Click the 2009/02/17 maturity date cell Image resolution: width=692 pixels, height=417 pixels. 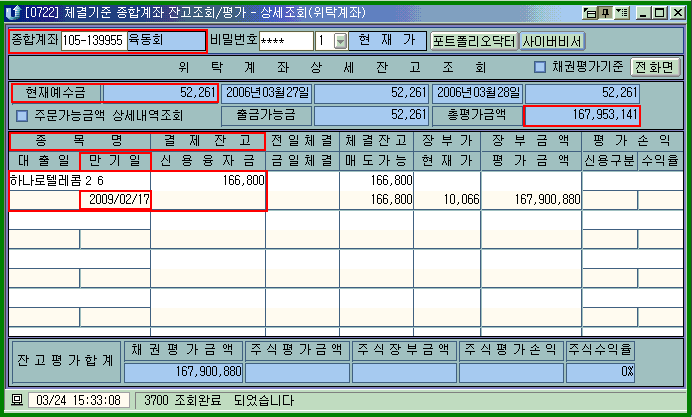[x=115, y=200]
